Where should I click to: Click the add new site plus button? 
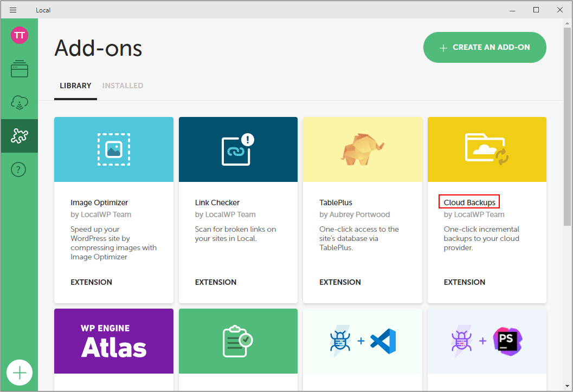tap(20, 373)
